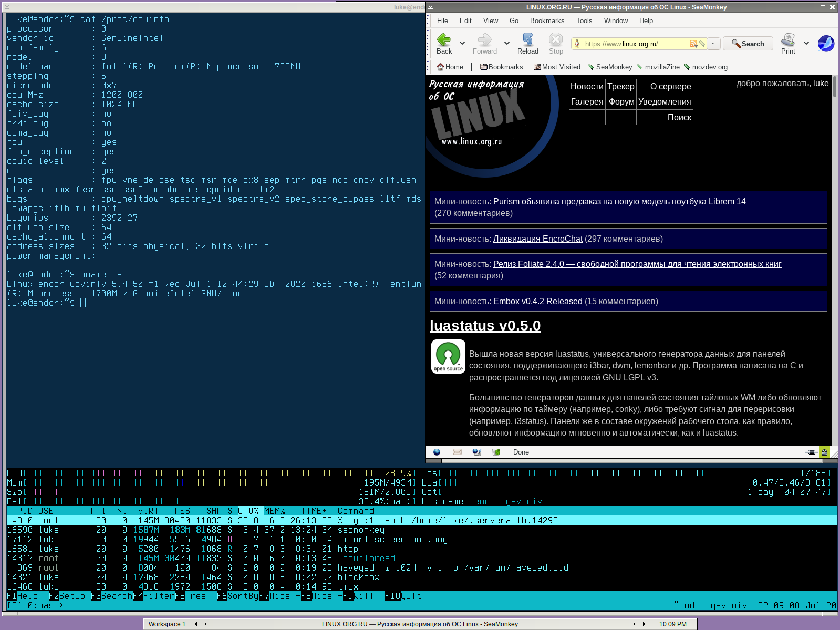Open Релиз Foliate 2.4.0 news link
The width and height of the screenshot is (840, 630).
(x=637, y=264)
